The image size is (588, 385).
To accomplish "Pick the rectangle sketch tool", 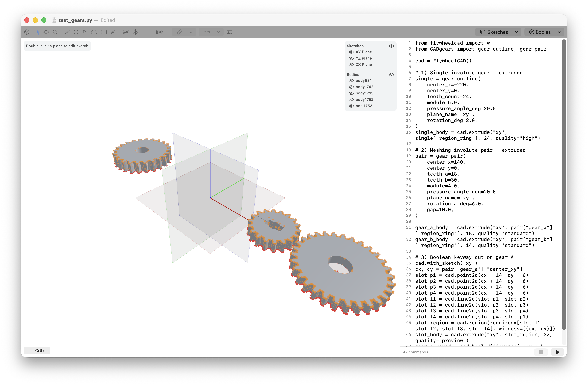I will pos(104,32).
